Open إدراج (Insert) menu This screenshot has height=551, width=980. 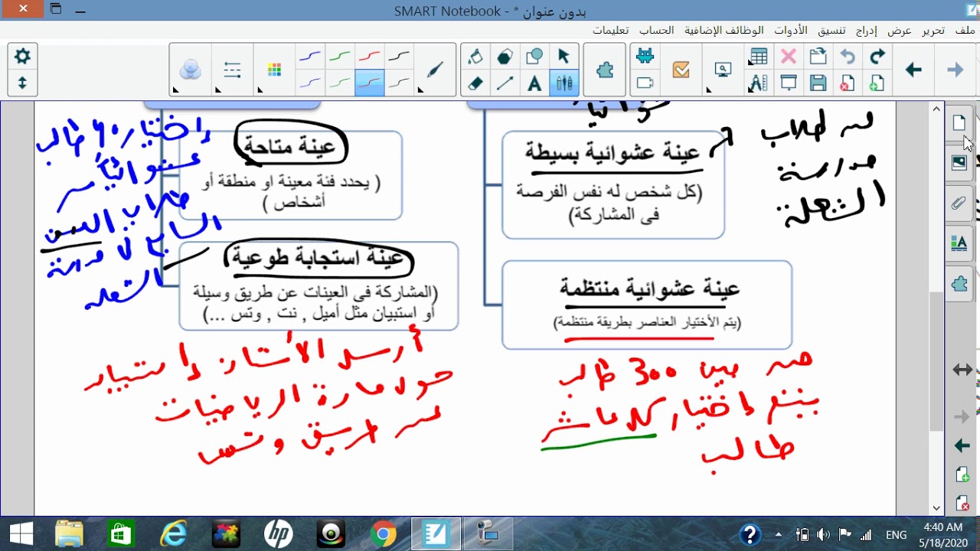[867, 31]
